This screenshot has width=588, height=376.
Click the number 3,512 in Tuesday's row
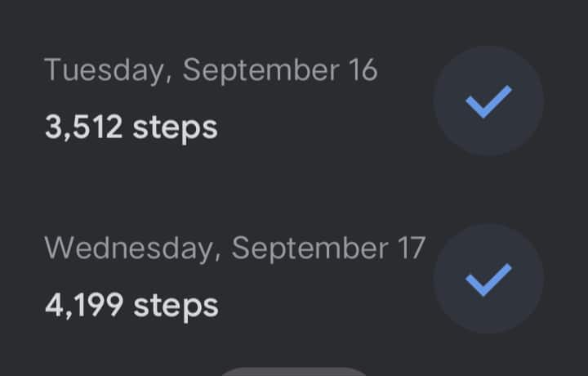(x=84, y=128)
